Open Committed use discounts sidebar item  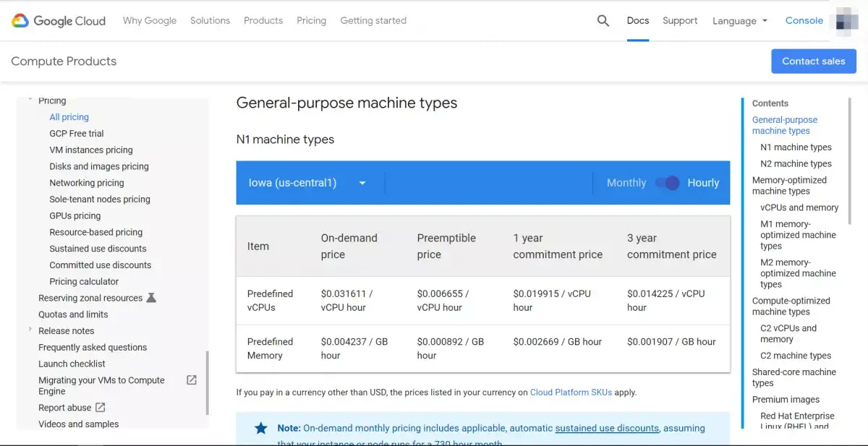click(101, 265)
